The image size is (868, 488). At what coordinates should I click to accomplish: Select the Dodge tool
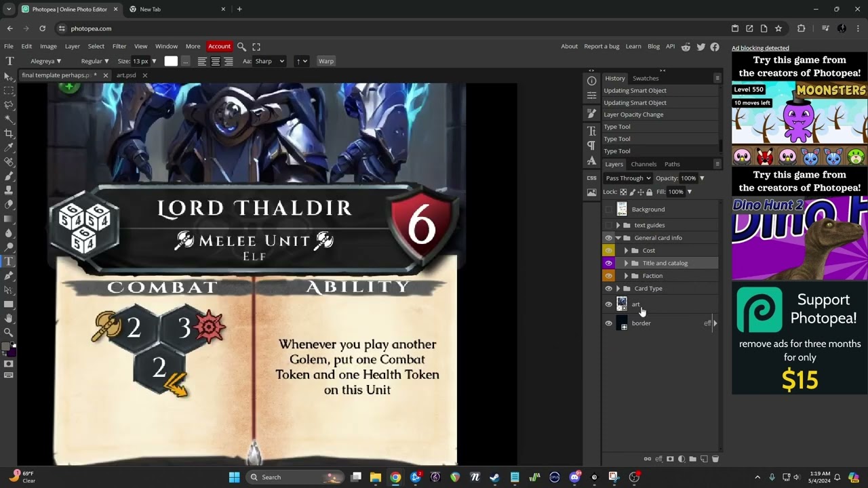(x=9, y=247)
